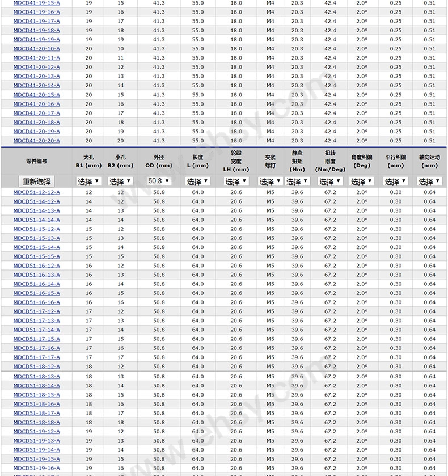Open part link MDCD41-20-20-A

tap(37, 141)
